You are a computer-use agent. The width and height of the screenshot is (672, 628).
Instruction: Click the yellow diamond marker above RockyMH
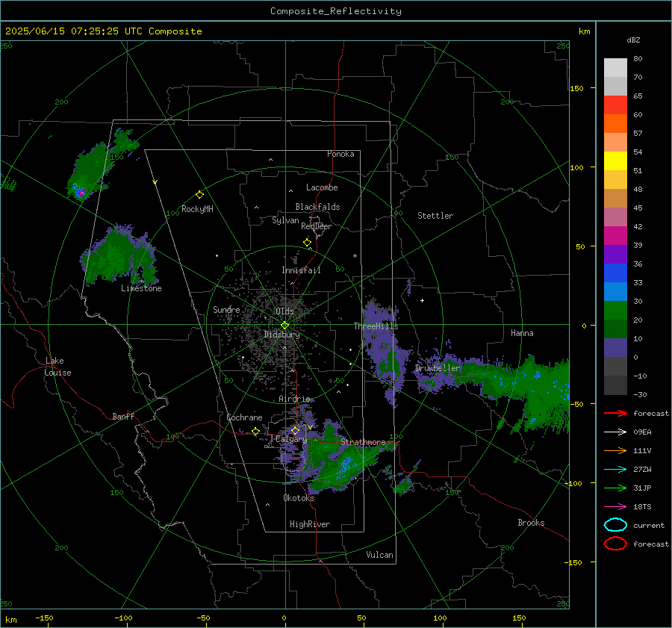click(199, 195)
